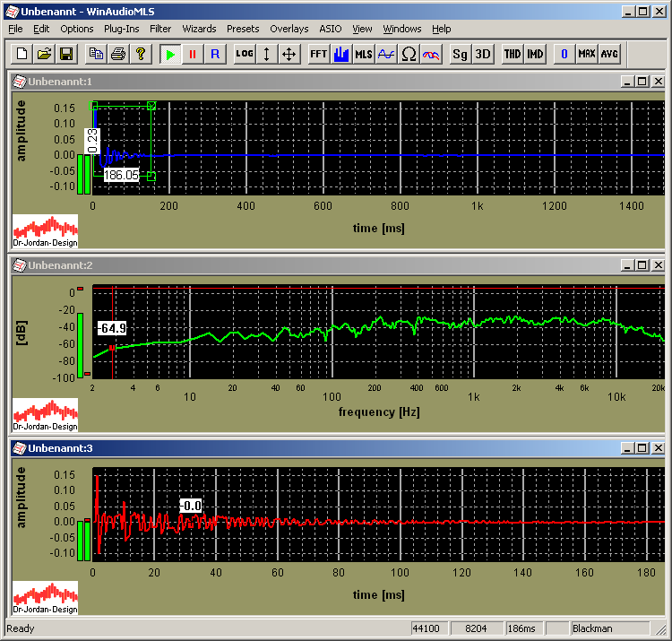Click the 3D plot toolbar button
Image resolution: width=672 pixels, height=641 pixels.
tap(482, 54)
